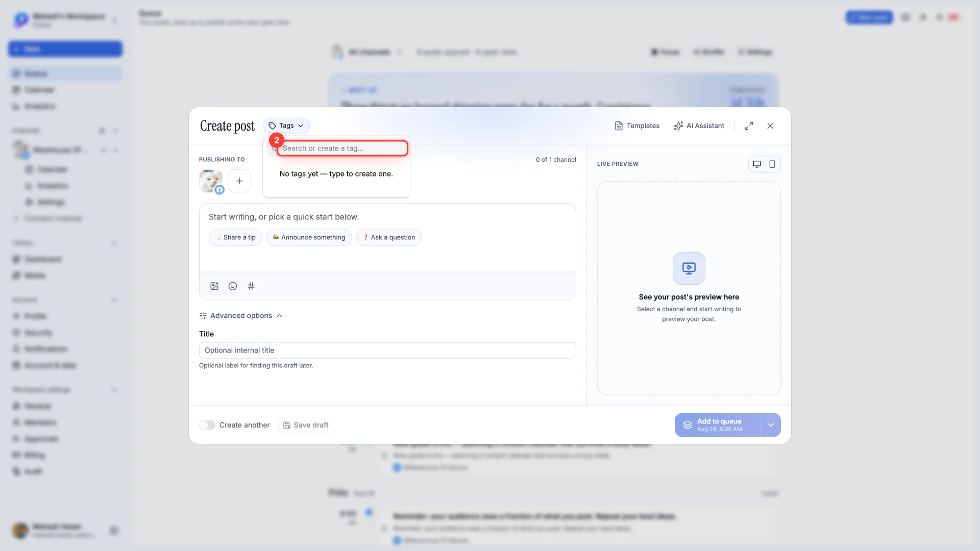Image resolution: width=980 pixels, height=551 pixels.
Task: Select the Facebook channel avatar
Action: click(211, 181)
